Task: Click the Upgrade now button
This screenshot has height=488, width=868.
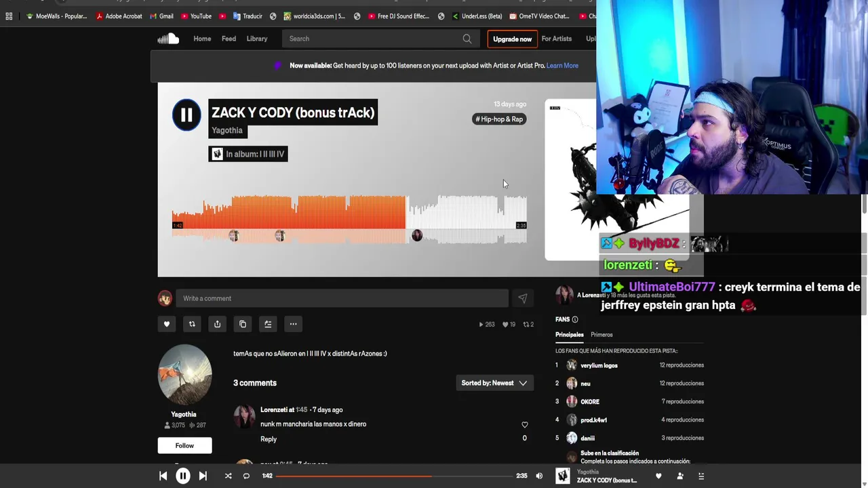Action: point(512,39)
